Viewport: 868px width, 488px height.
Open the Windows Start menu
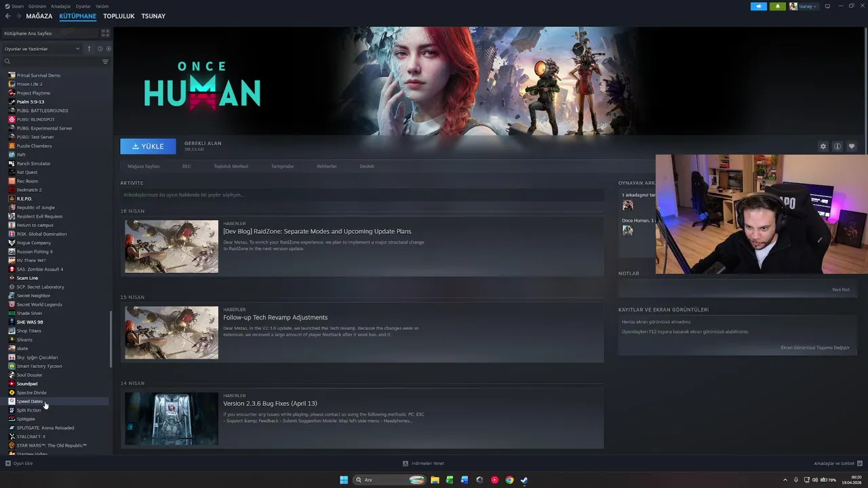(344, 480)
